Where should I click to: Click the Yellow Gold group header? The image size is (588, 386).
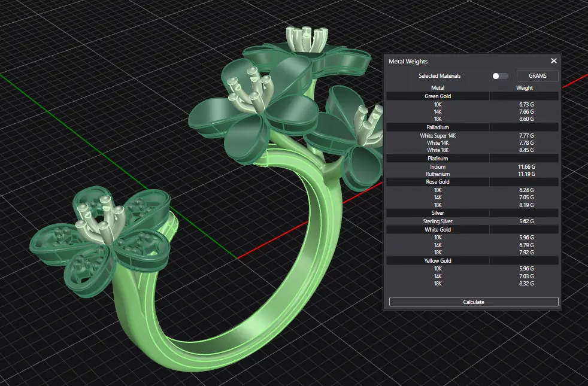pyautogui.click(x=438, y=261)
